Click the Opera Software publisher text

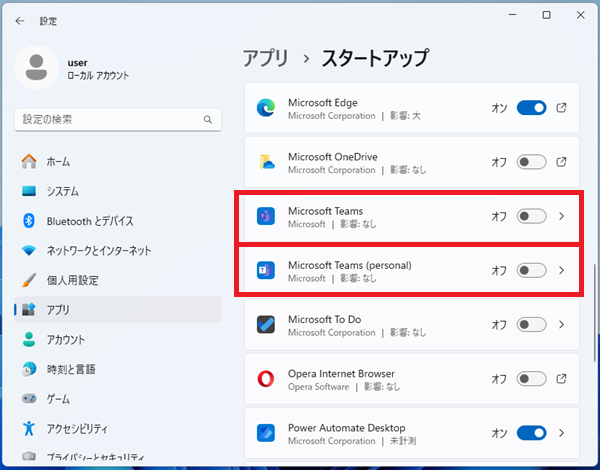coord(318,387)
